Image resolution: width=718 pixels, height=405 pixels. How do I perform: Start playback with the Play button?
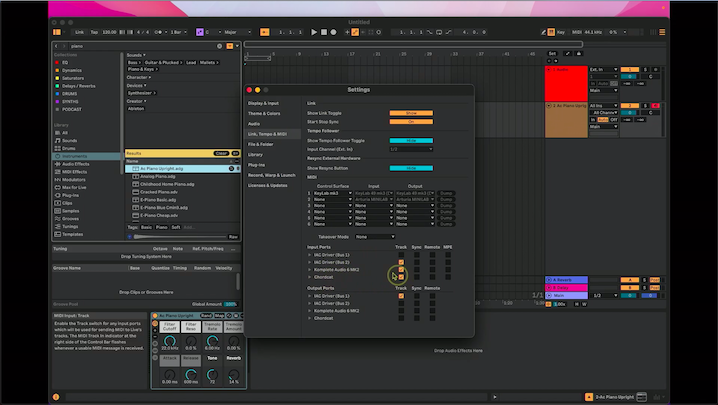pos(314,32)
